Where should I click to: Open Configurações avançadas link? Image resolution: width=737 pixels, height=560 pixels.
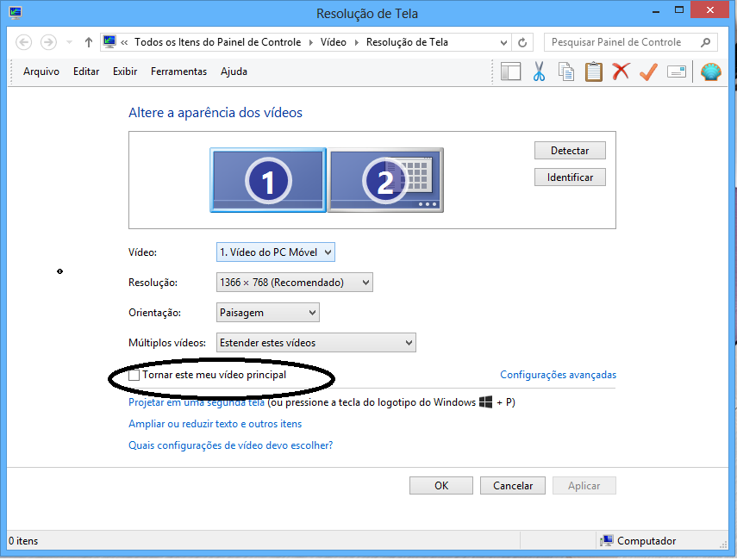point(558,375)
